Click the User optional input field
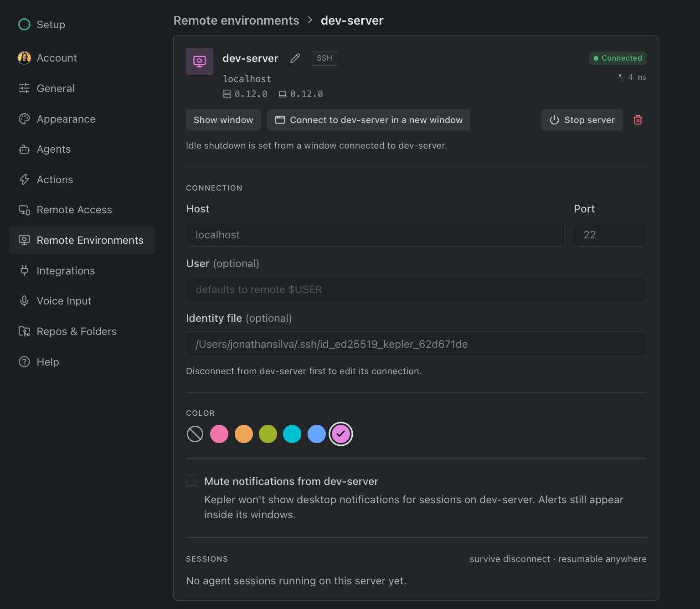 [x=416, y=289]
